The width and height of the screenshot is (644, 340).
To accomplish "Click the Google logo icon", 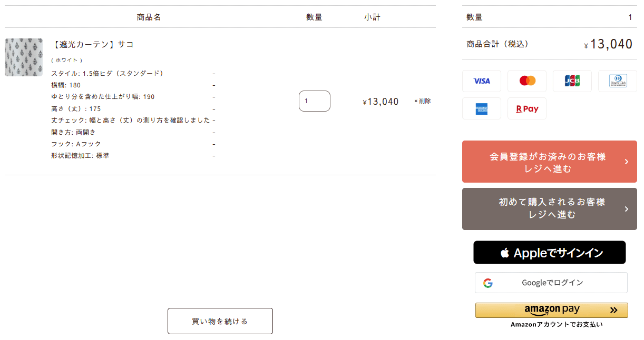I will pyautogui.click(x=488, y=283).
